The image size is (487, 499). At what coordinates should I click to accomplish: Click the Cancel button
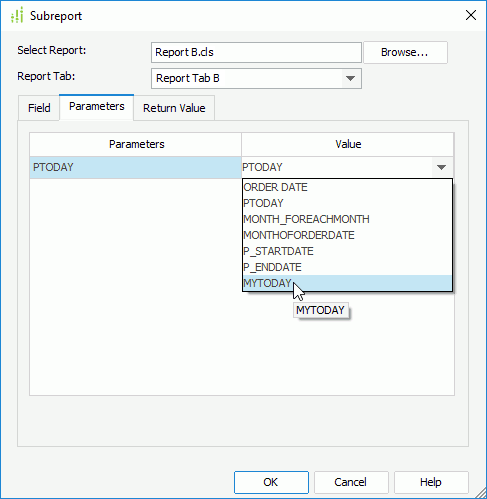351,482
